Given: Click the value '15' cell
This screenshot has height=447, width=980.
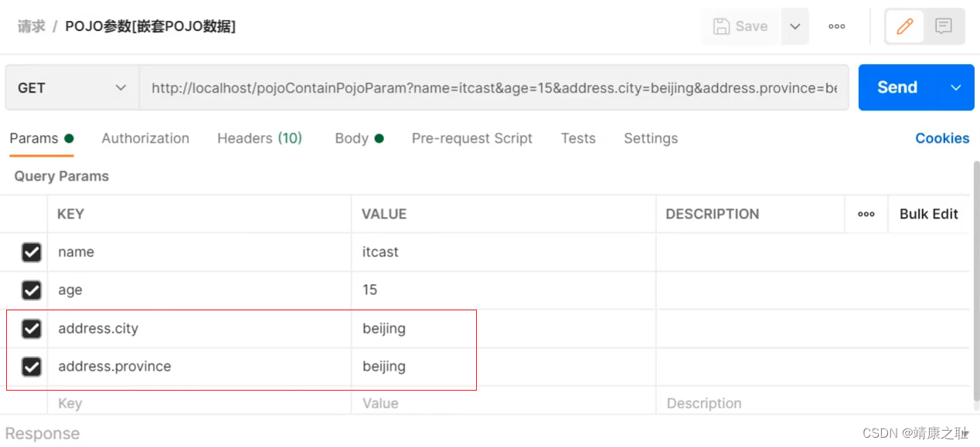Looking at the screenshot, I should pos(504,290).
